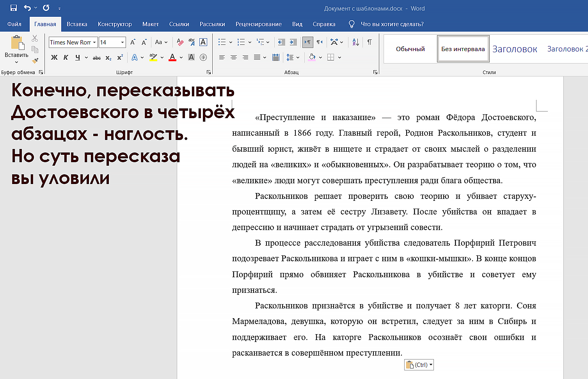The height and width of the screenshot is (379, 588).
Task: Align text to the left
Action: point(222,57)
